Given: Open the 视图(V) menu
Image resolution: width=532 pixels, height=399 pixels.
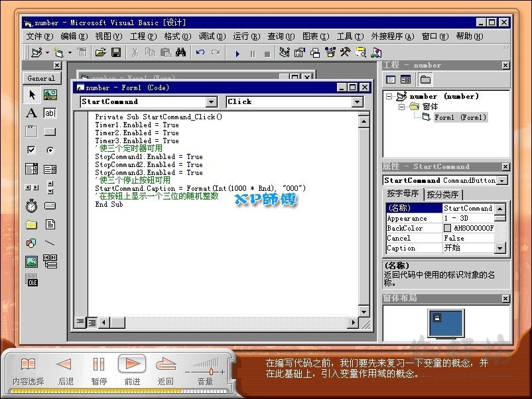Looking at the screenshot, I should (x=109, y=36).
